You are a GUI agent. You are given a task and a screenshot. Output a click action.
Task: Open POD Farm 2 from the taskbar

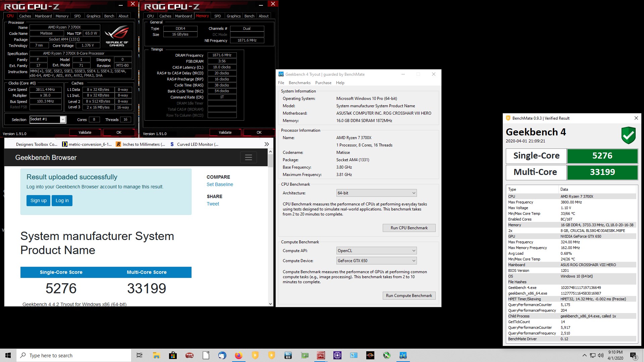tap(190, 355)
